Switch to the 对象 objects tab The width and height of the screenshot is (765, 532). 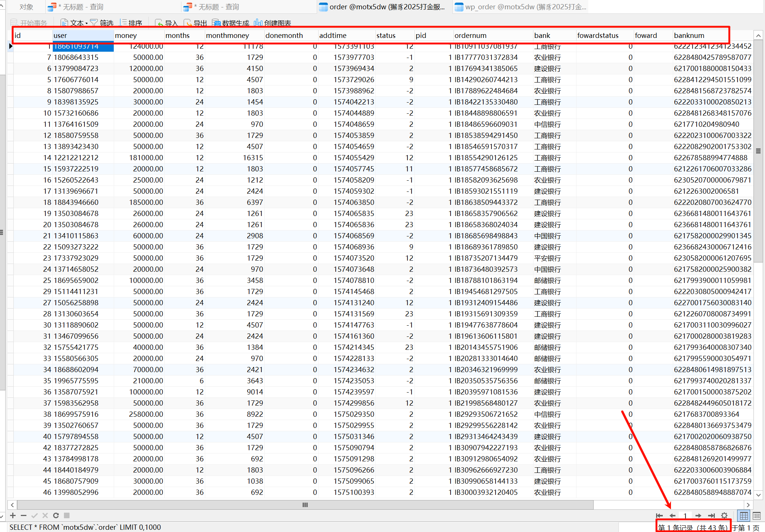(26, 7)
